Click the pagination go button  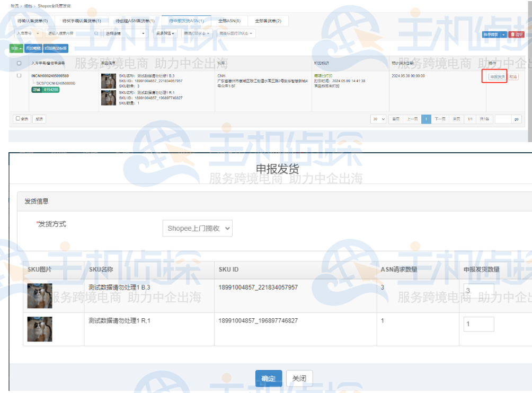click(517, 119)
